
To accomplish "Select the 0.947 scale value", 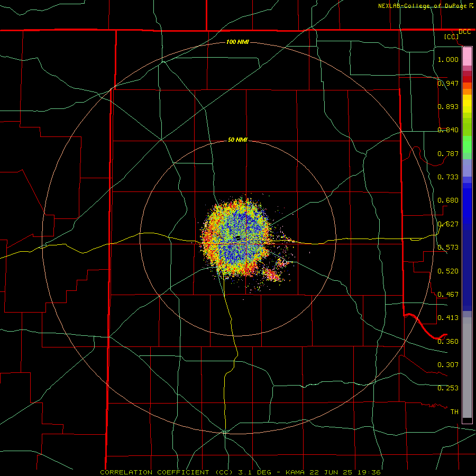I will coord(448,83).
